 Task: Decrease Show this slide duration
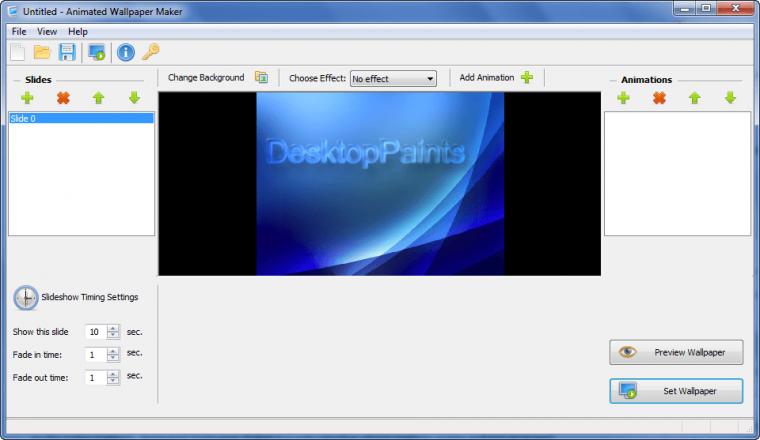(x=113, y=335)
